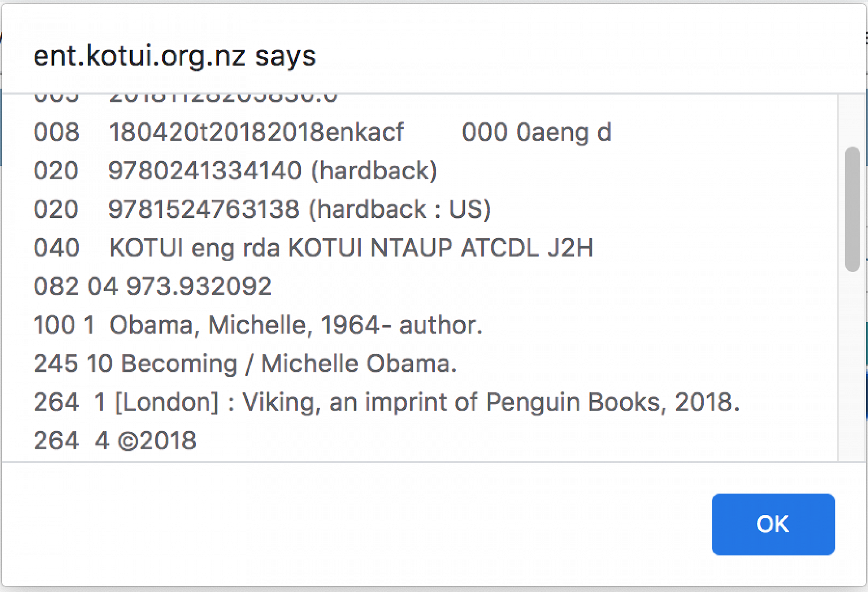Click the 180420t20182018enkacf value in field 008
This screenshot has width=868, height=592.
(x=256, y=132)
